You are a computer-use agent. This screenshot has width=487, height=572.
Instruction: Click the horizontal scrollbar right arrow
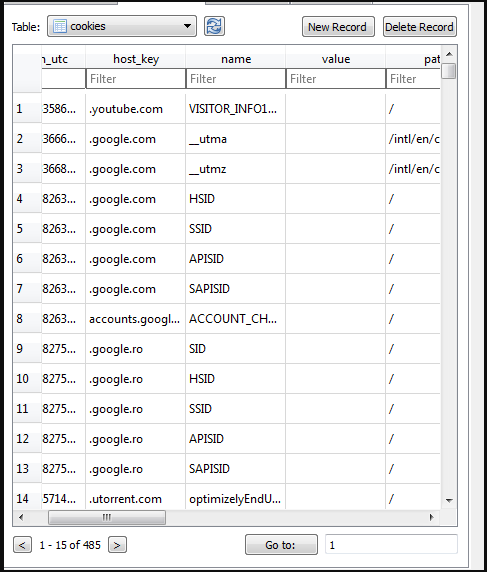tap(432, 517)
